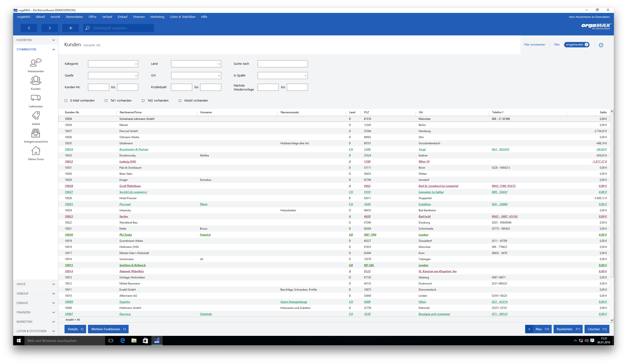Open the Anlagenverzeichnis icon

[x=36, y=133]
